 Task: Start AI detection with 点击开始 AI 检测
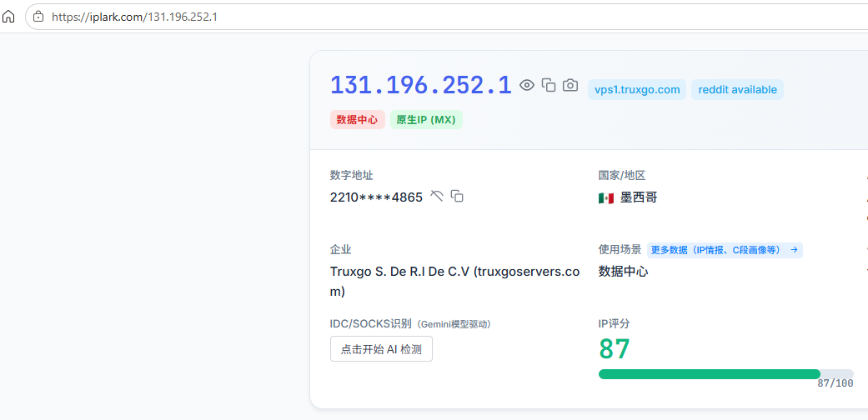pyautogui.click(x=381, y=349)
